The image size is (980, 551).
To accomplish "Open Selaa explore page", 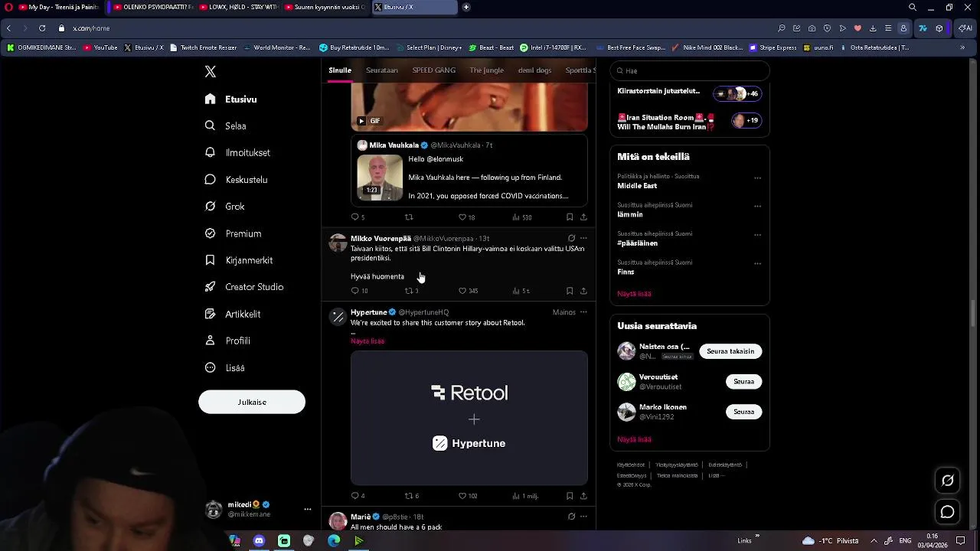I will [225, 126].
